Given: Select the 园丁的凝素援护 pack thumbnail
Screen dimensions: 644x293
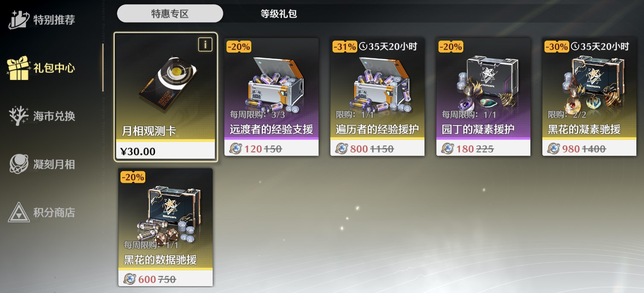Looking at the screenshot, I should click(x=483, y=81).
